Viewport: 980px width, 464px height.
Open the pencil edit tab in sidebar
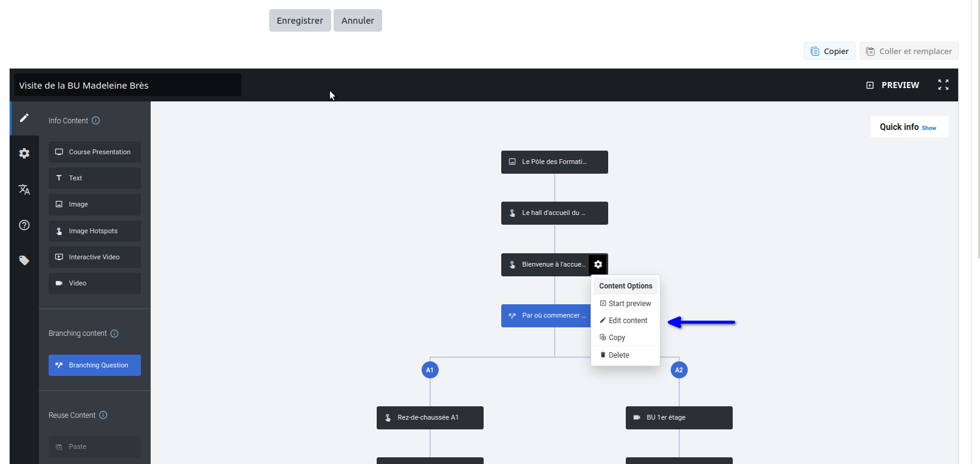24,118
